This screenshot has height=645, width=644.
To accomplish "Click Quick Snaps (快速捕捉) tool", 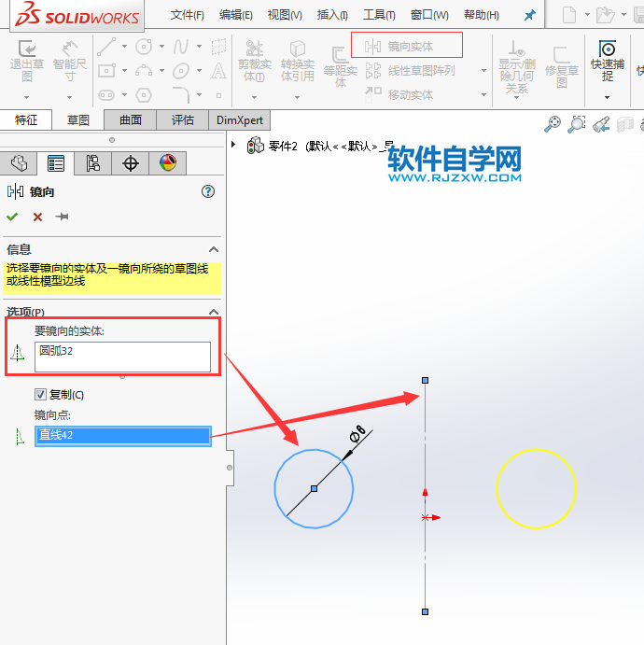I will (608, 61).
